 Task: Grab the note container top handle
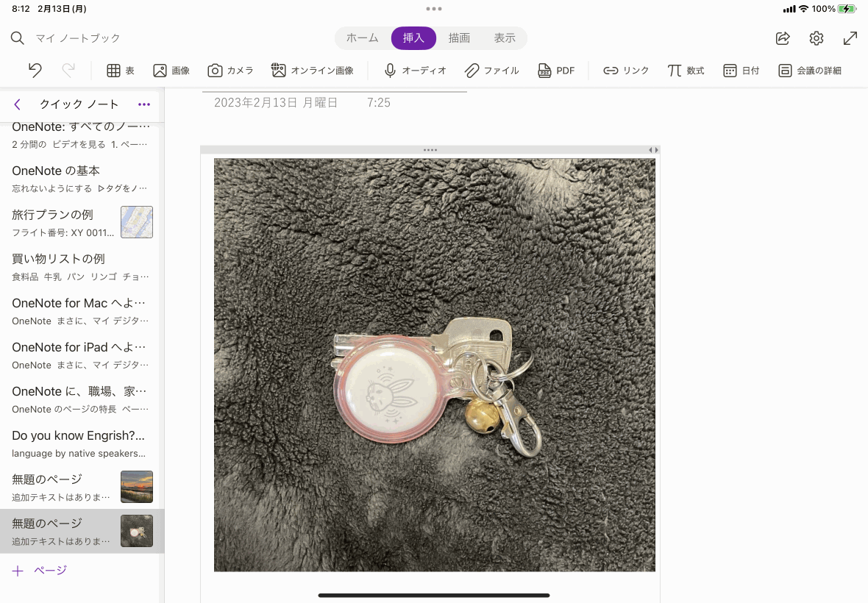point(430,150)
